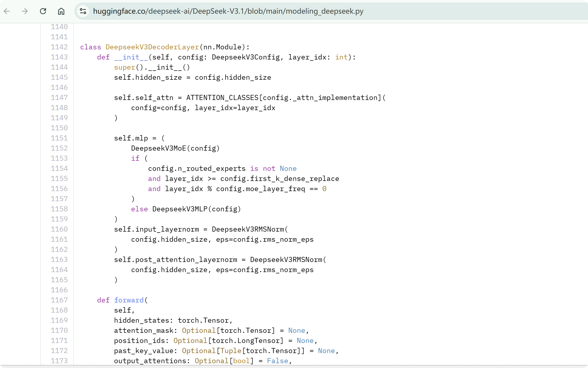Click line number 1173

pos(59,361)
